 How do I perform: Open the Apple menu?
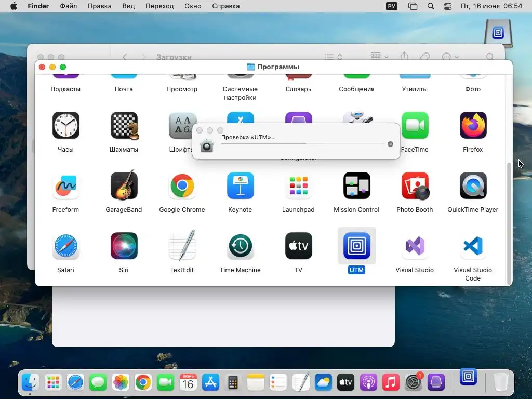pyautogui.click(x=14, y=6)
